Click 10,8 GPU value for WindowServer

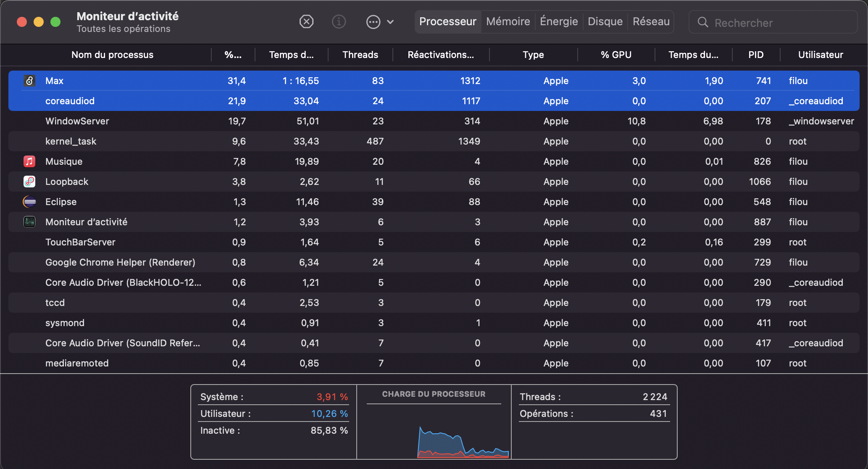[637, 121]
